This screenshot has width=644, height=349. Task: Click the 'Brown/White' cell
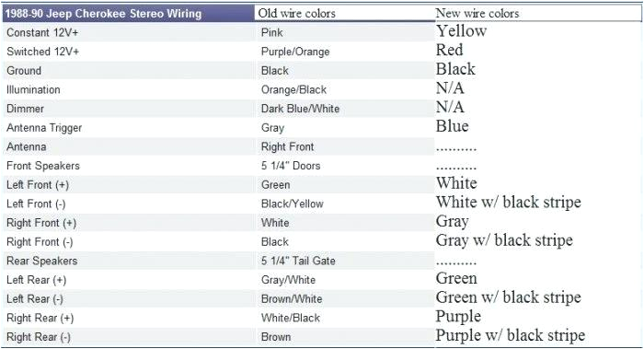coord(292,299)
